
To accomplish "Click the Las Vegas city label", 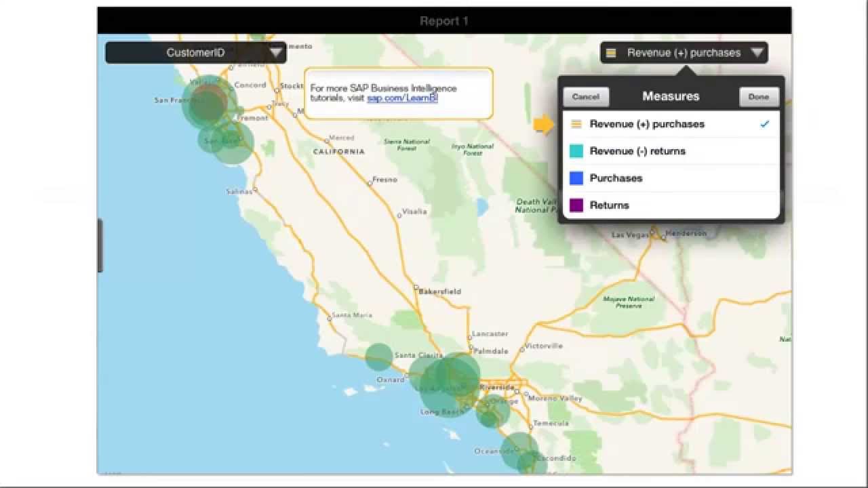I will pyautogui.click(x=631, y=235).
